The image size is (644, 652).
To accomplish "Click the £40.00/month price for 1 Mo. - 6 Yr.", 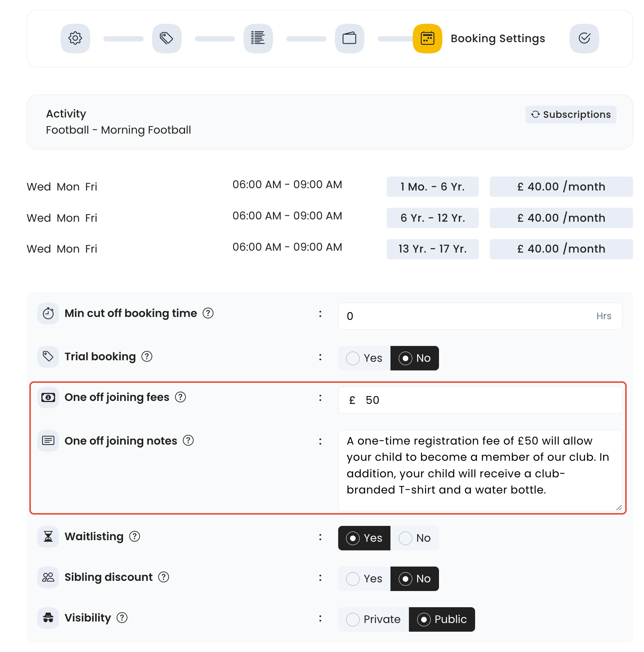I will (561, 187).
